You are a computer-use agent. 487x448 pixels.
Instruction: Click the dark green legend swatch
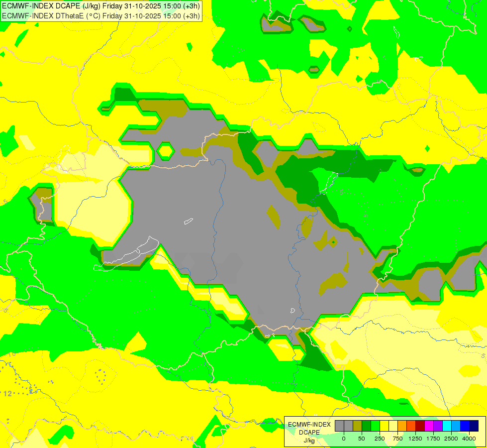click(x=367, y=426)
